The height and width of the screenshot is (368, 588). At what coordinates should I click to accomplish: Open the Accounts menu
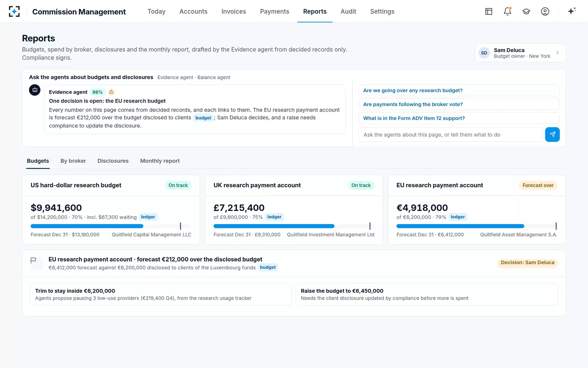point(194,11)
